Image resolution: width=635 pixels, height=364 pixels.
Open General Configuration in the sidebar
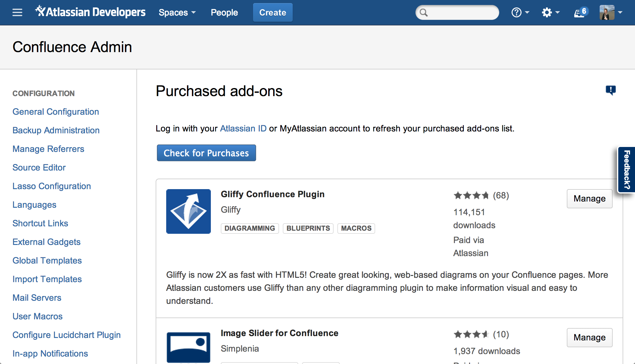click(x=56, y=112)
